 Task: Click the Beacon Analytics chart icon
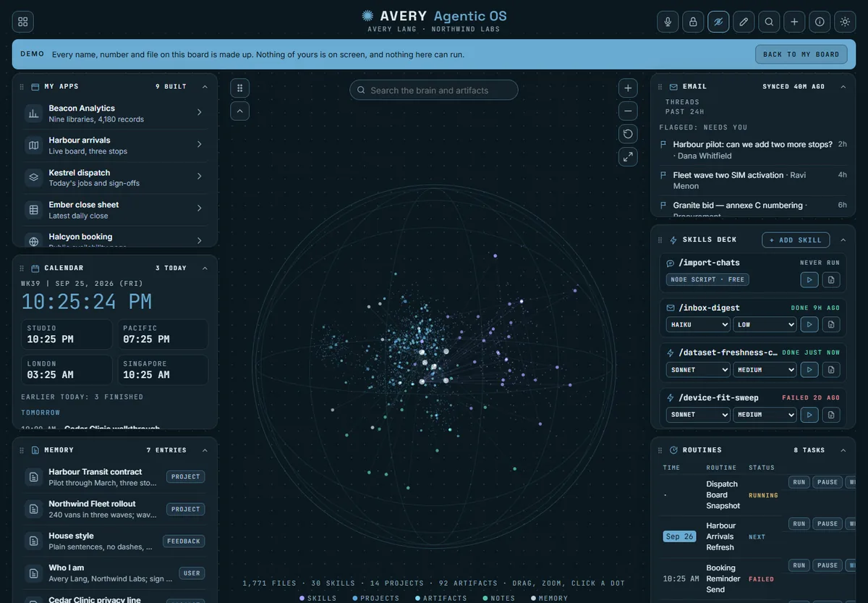33,113
